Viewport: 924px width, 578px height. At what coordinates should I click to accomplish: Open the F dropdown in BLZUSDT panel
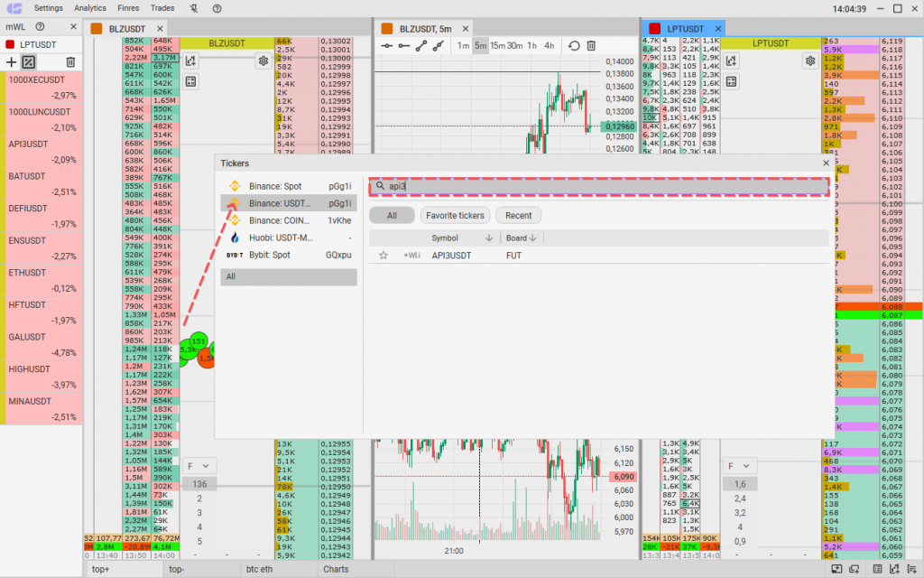(x=199, y=466)
